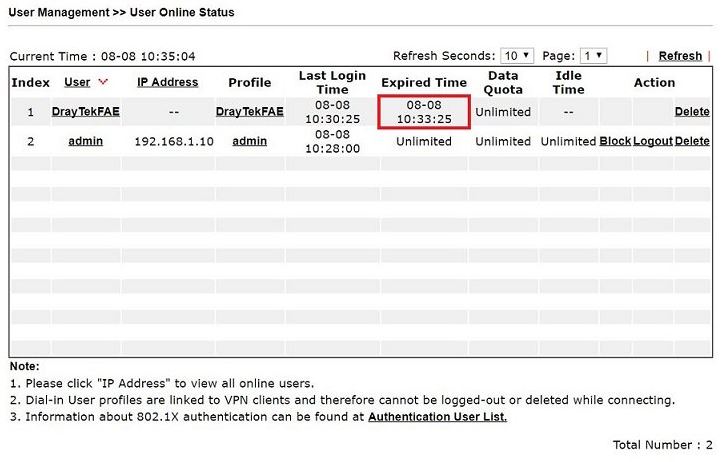Sort by the IP Address column header

point(167,82)
